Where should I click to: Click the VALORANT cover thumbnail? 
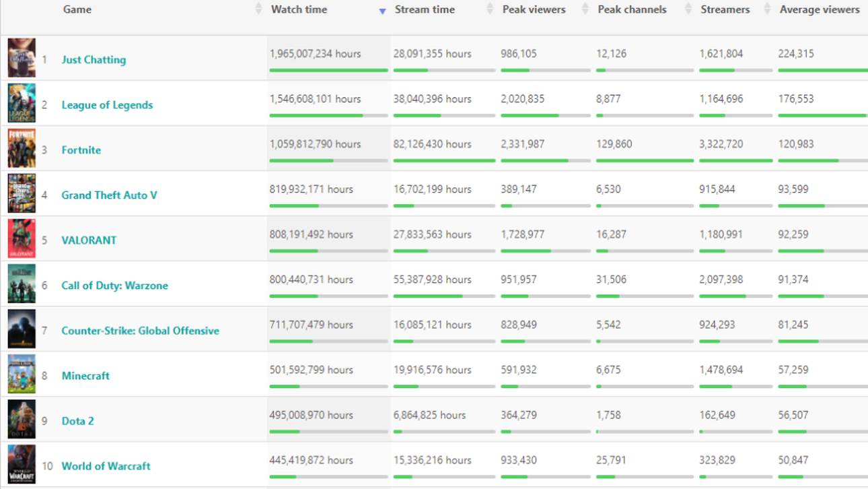22,238
